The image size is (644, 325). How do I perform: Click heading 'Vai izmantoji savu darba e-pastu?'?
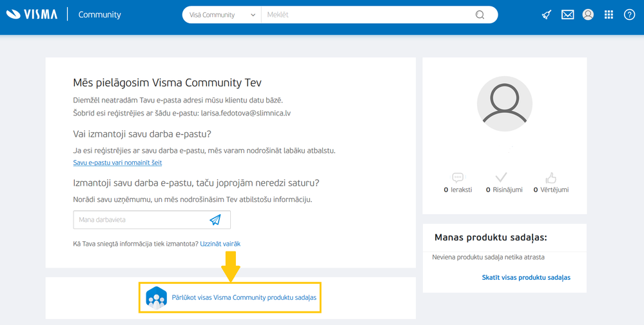coord(142,134)
